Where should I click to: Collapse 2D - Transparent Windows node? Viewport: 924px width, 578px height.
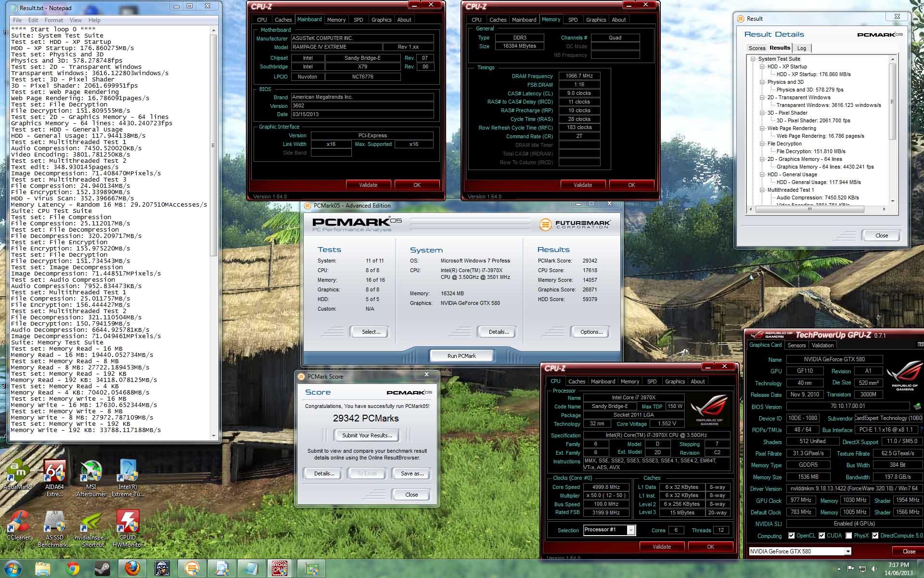pyautogui.click(x=762, y=97)
